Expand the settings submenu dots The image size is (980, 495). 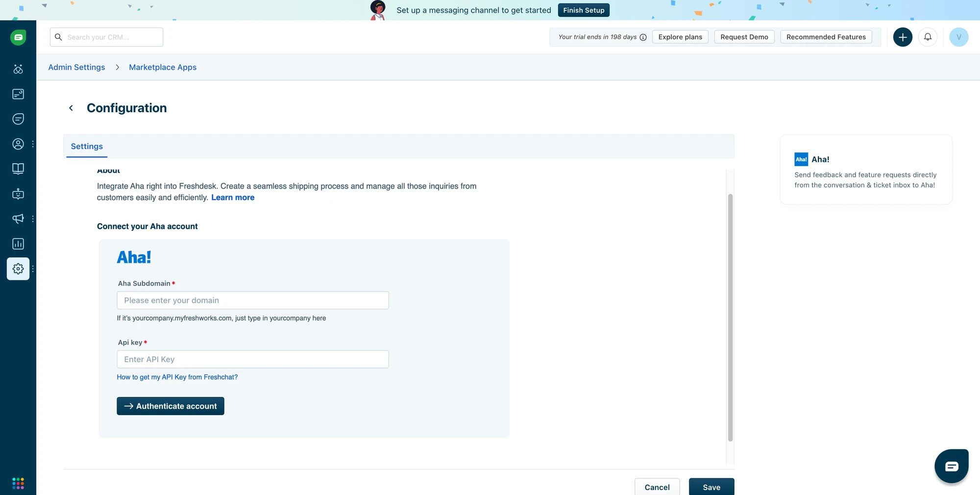tap(33, 269)
